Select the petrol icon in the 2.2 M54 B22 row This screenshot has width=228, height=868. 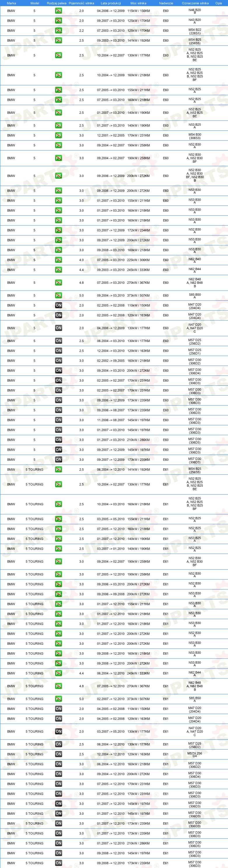pyautogui.click(x=58, y=31)
